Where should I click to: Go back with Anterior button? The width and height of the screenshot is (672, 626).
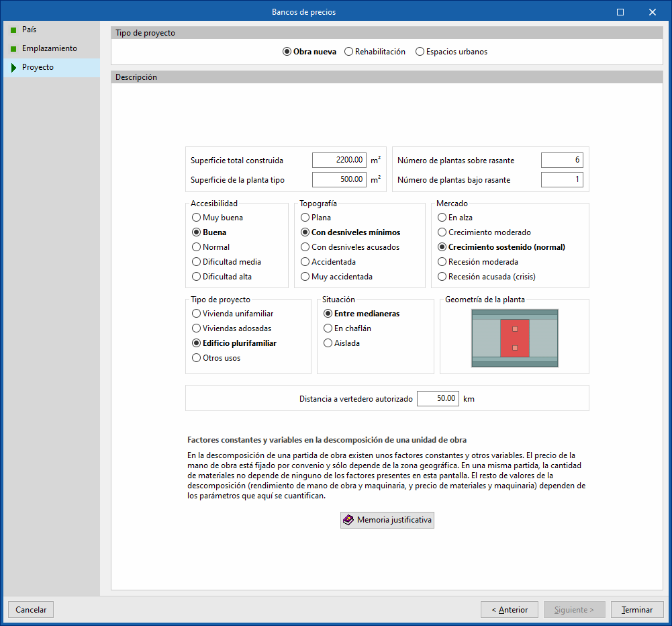click(x=509, y=610)
